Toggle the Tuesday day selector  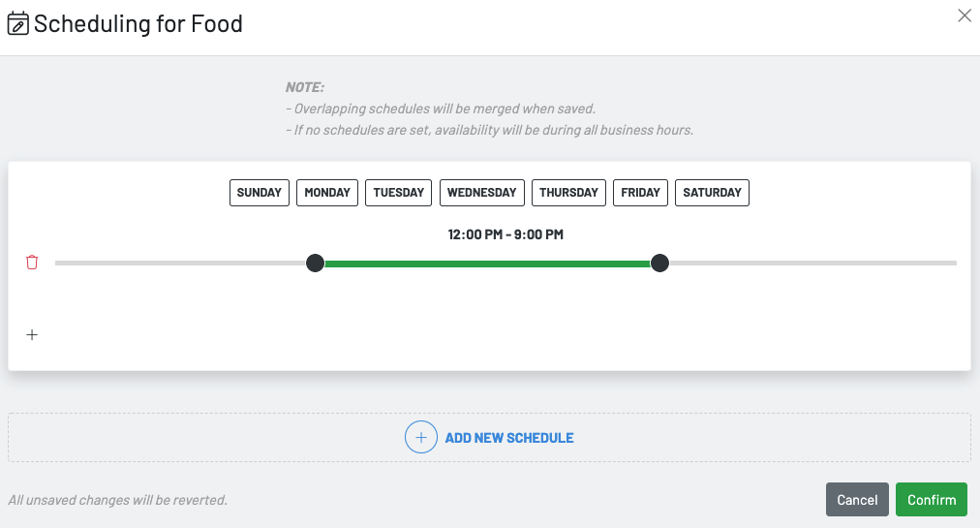(399, 193)
